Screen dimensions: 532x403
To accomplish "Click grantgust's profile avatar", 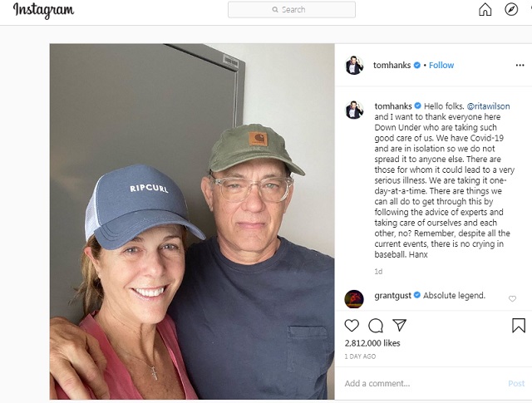I will (x=354, y=298).
